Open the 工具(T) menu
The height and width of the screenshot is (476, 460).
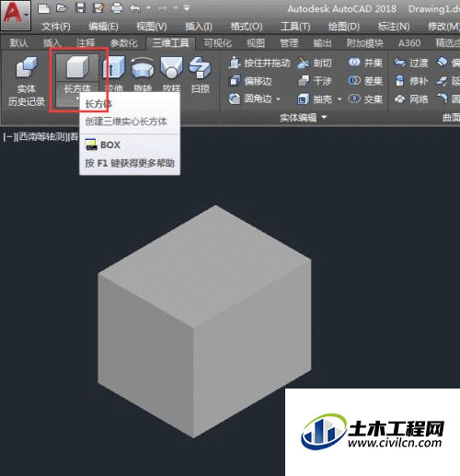pos(295,27)
